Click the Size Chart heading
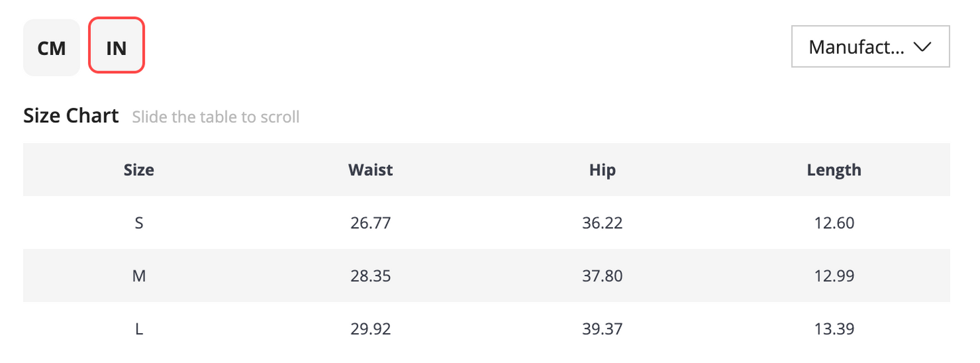This screenshot has height=363, width=980. coord(71,115)
